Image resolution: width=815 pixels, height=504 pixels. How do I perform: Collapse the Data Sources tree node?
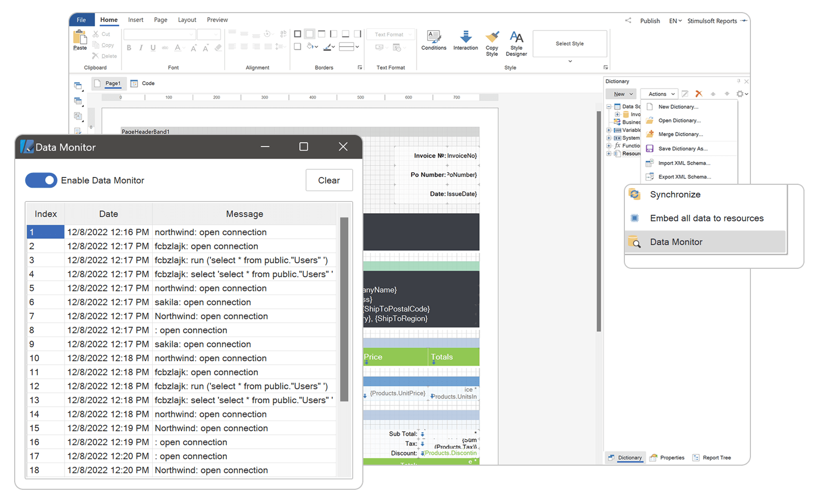coord(609,107)
